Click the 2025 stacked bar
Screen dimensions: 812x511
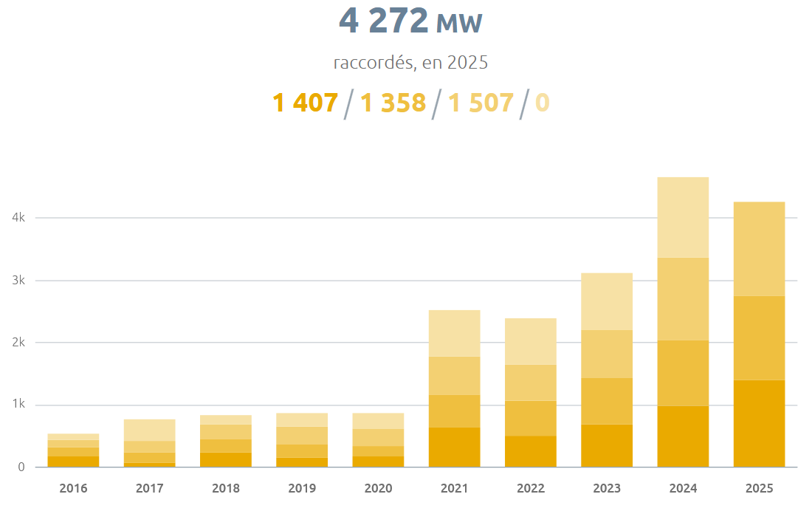coord(759,332)
